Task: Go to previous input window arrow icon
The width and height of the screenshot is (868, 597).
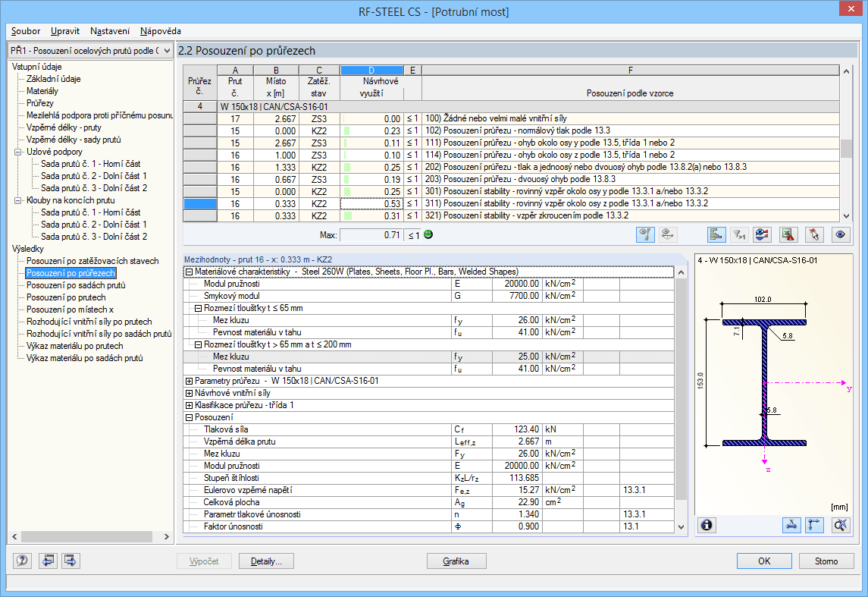Action: [x=49, y=561]
